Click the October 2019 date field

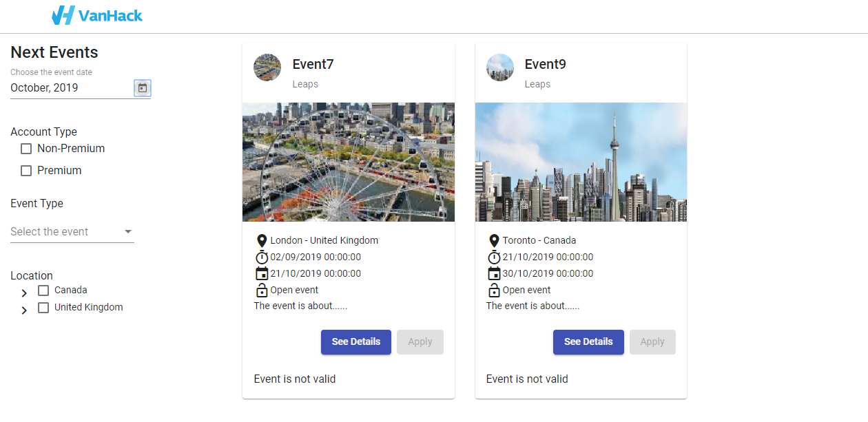(x=45, y=87)
